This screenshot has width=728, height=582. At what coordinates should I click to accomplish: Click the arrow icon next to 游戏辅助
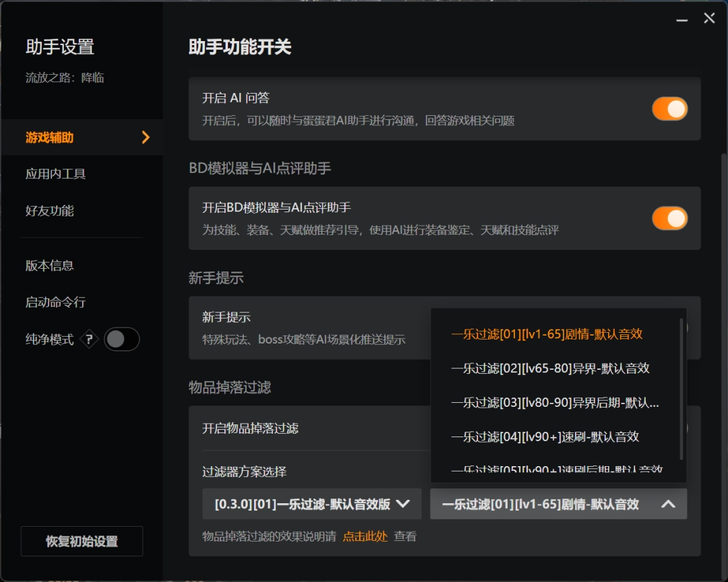145,137
